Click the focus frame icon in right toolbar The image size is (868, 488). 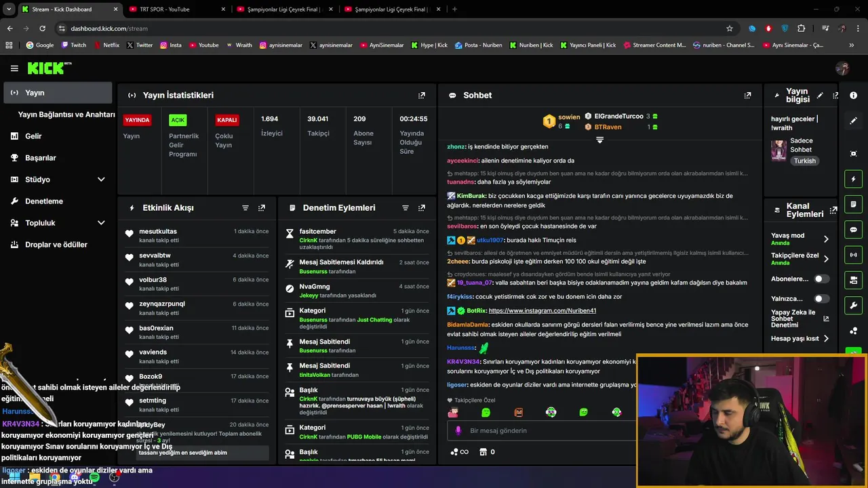coord(853,154)
